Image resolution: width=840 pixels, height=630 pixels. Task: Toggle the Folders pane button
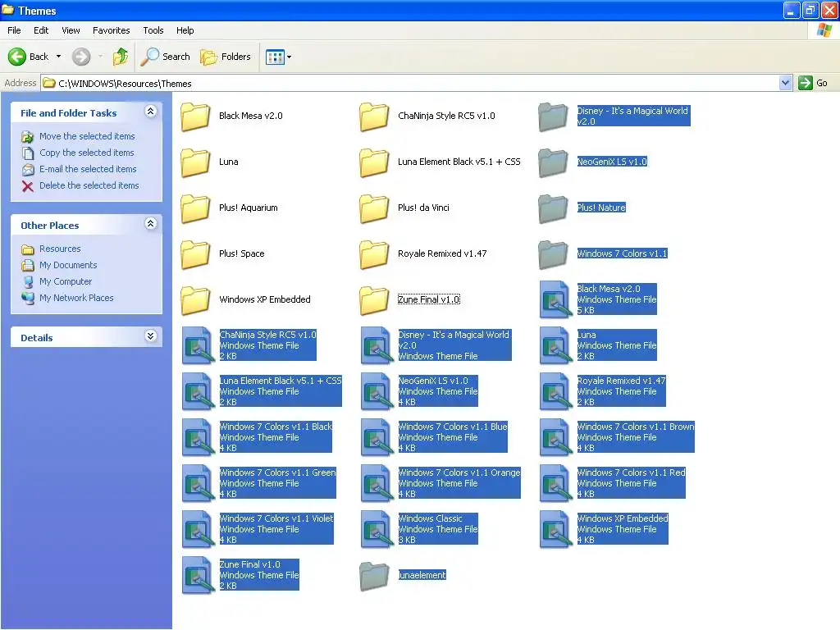point(226,57)
